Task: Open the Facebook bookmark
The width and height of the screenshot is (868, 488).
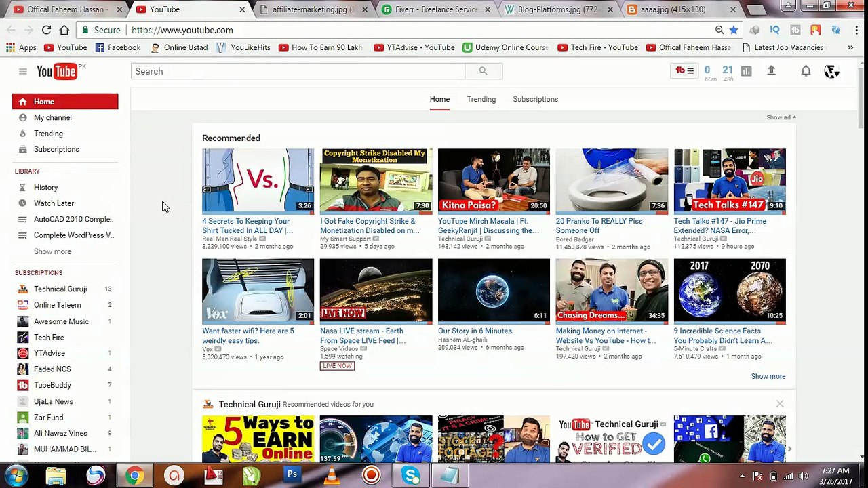Action: pos(118,47)
